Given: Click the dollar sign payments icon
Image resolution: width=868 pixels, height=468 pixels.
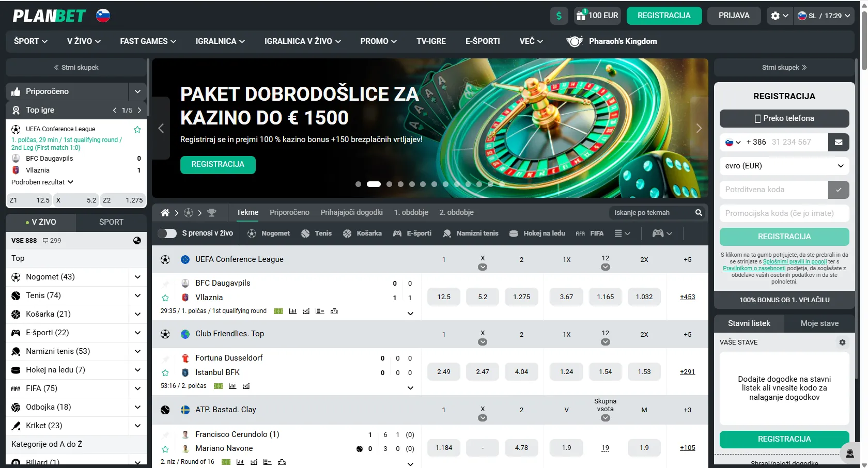Looking at the screenshot, I should [559, 15].
